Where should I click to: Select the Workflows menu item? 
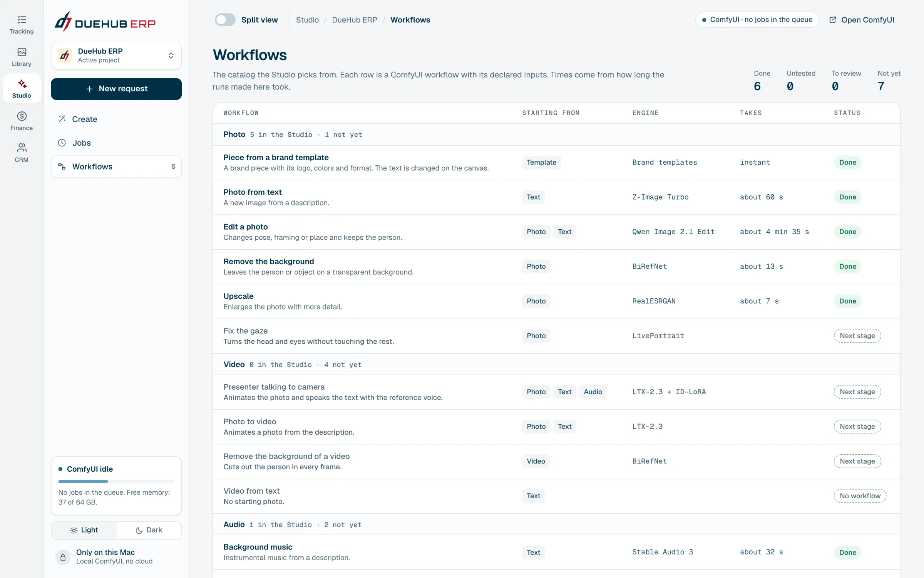point(116,166)
